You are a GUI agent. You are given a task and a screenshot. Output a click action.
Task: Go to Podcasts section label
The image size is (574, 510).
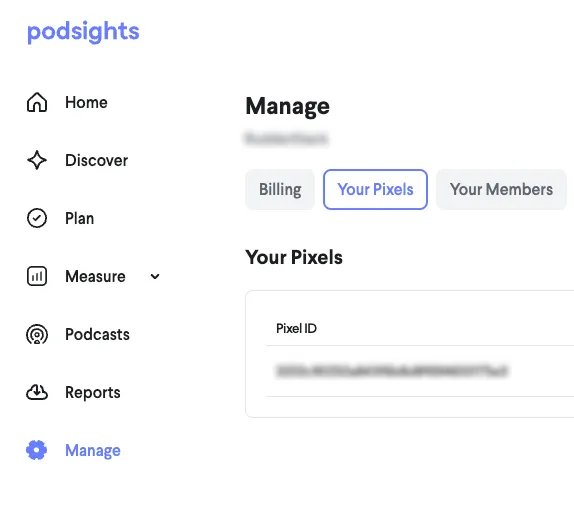point(97,334)
